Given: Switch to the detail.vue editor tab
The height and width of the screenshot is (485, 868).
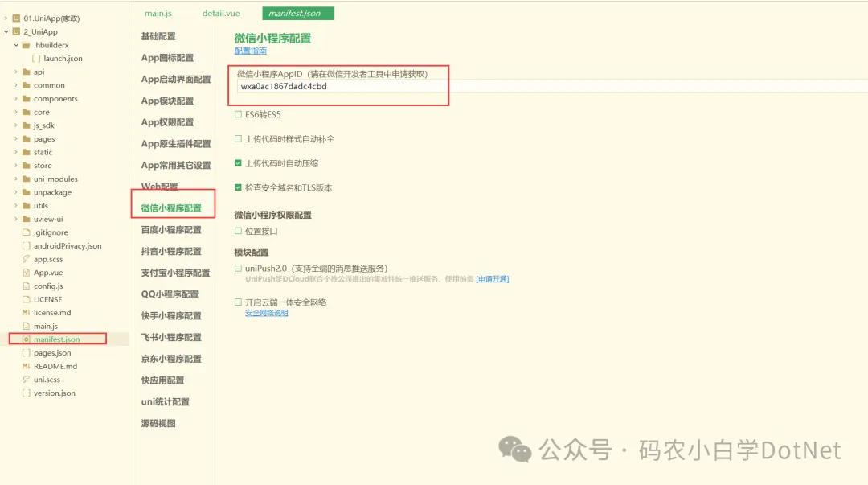Looking at the screenshot, I should pyautogui.click(x=221, y=14).
